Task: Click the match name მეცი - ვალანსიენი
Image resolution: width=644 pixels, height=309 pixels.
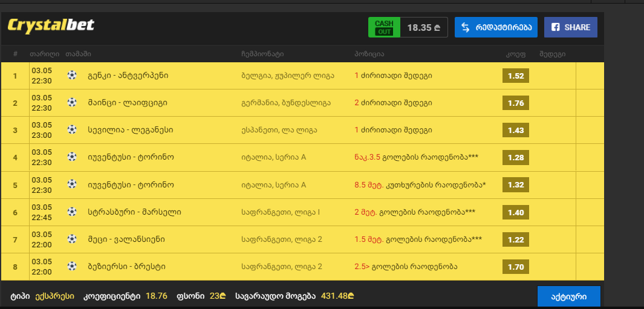Action: [x=126, y=239]
